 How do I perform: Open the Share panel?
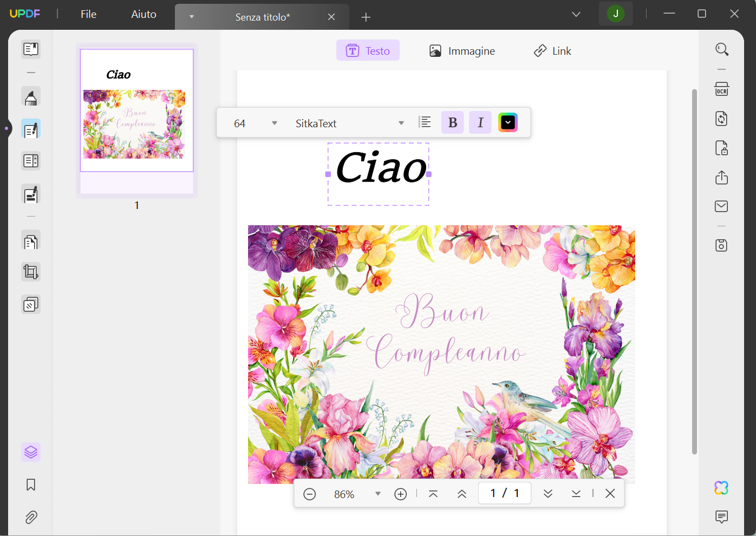[x=721, y=178]
